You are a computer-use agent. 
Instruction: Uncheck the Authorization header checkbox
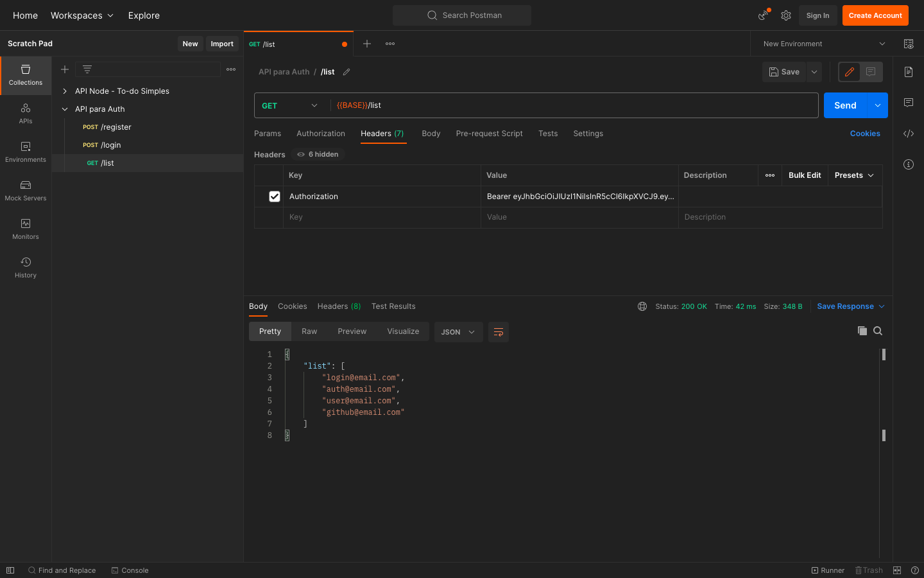[x=275, y=197]
